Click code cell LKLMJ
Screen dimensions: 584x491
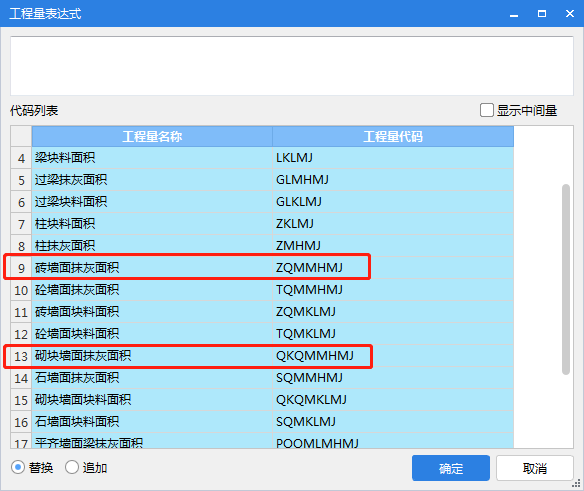coord(393,158)
